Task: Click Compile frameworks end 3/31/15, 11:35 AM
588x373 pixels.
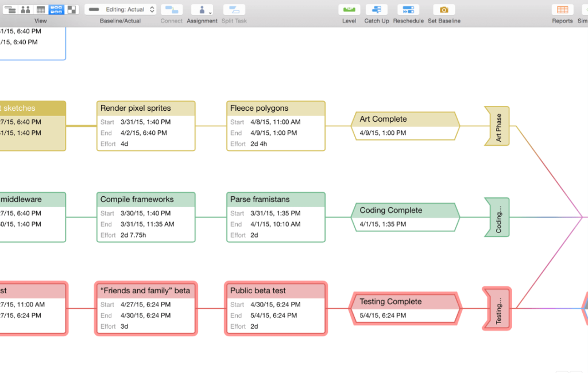Action: point(148,224)
